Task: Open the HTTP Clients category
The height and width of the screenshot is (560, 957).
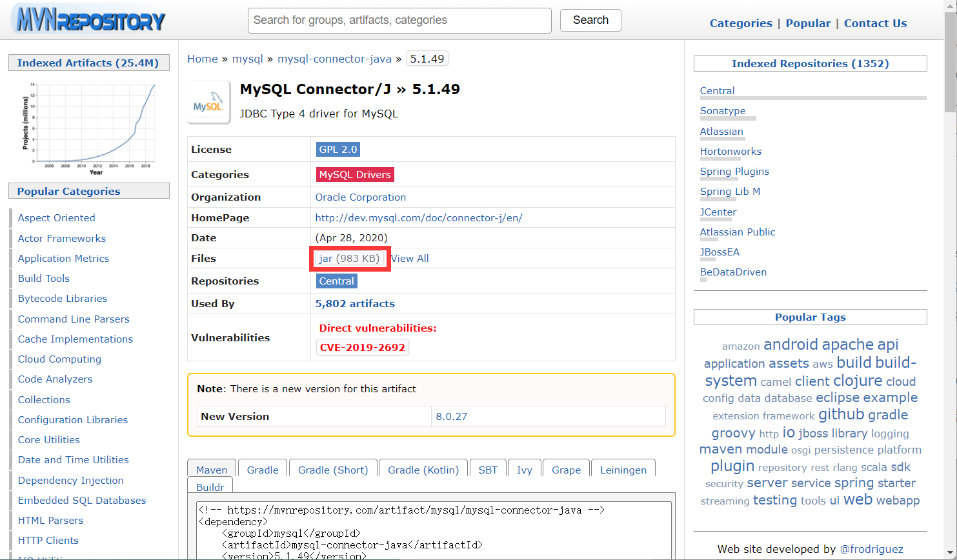Action: point(48,541)
